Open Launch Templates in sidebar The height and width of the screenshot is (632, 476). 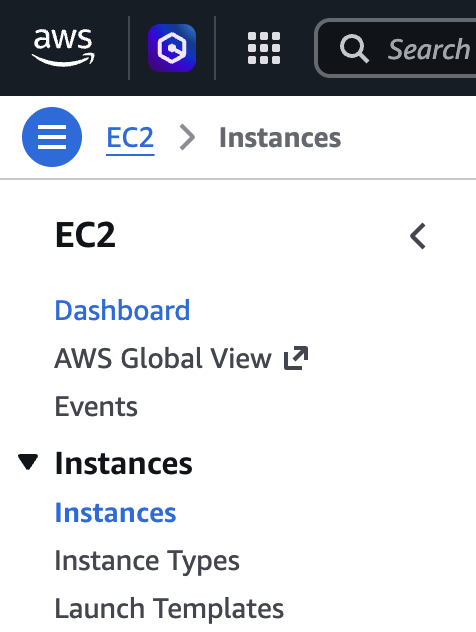click(x=169, y=609)
